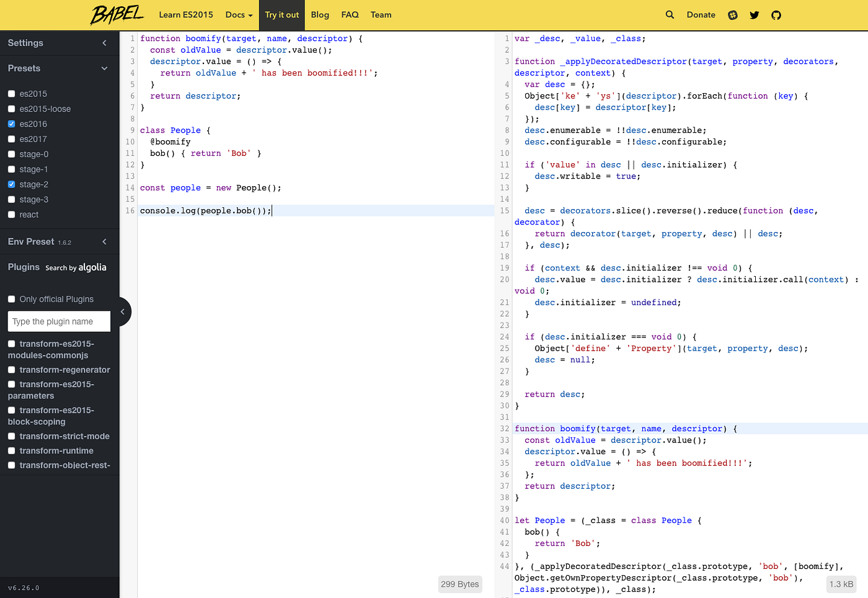Open the Blog page
868x598 pixels.
(320, 14)
